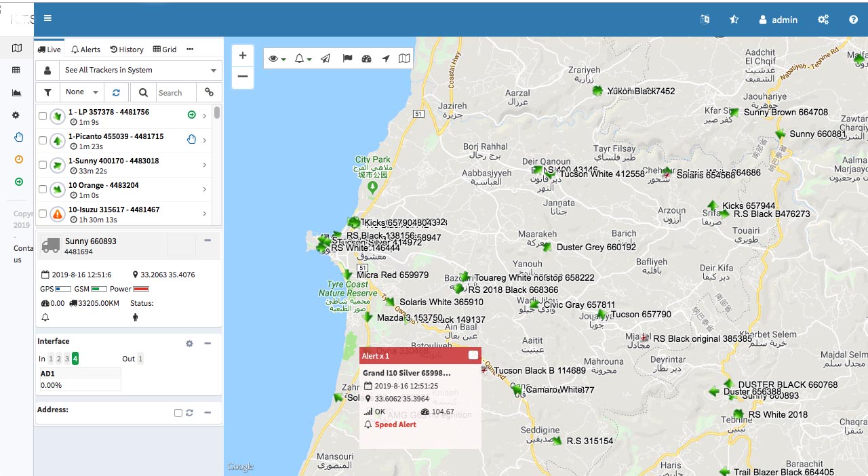The width and height of the screenshot is (868, 476).
Task: Click the blue hand icon in sidebar
Action: (19, 137)
